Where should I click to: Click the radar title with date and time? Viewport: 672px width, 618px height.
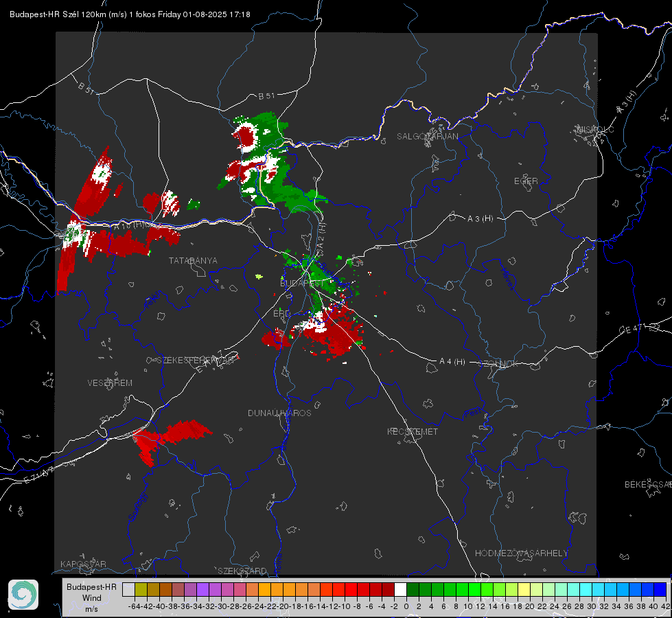coord(130,14)
